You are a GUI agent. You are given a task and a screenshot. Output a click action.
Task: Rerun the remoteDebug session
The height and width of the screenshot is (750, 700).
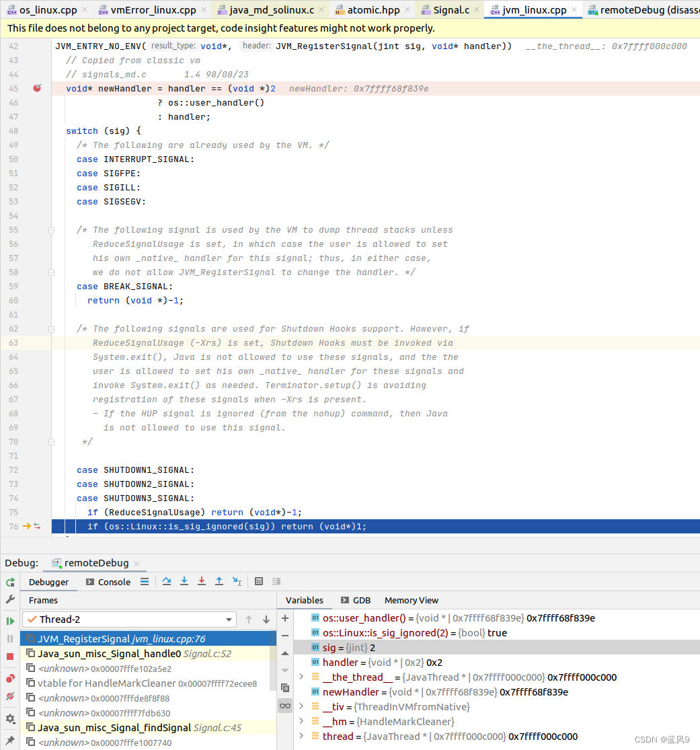point(10,582)
